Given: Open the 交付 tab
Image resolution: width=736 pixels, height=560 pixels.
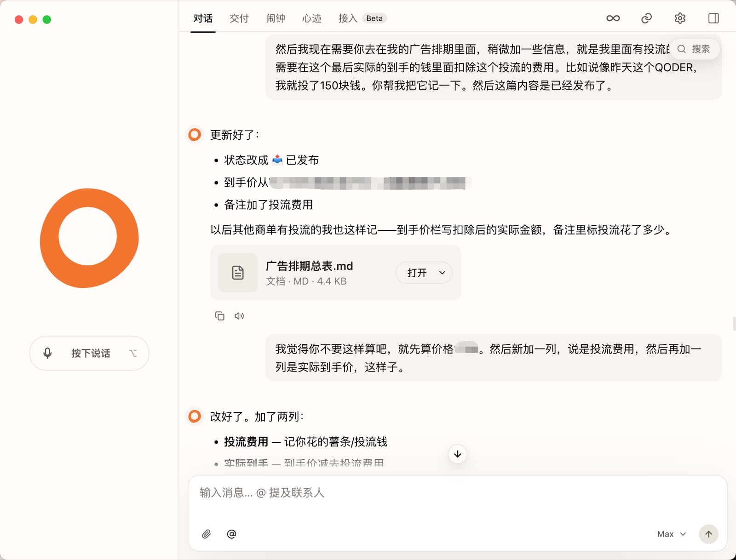Looking at the screenshot, I should [x=239, y=18].
